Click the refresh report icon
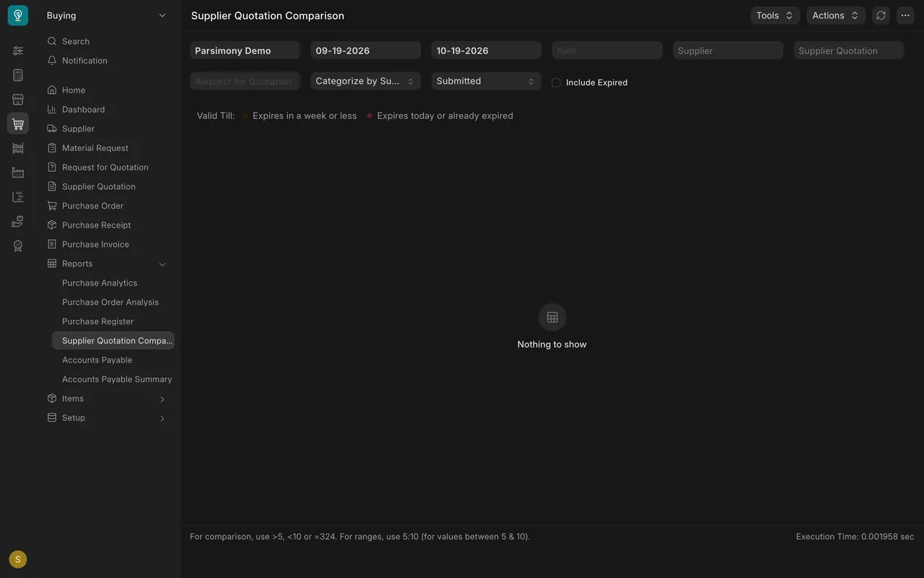The image size is (924, 578). click(881, 15)
